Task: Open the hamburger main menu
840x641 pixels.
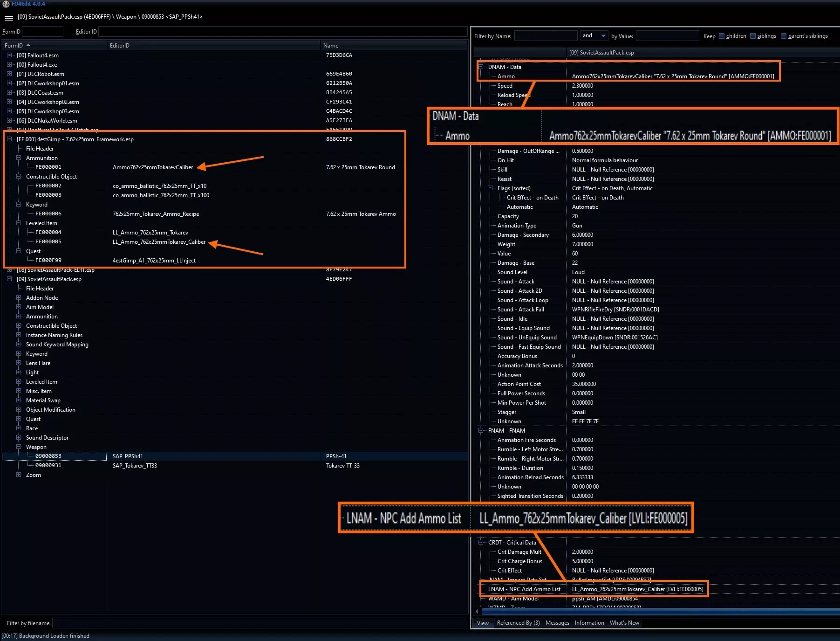Action: click(8, 18)
